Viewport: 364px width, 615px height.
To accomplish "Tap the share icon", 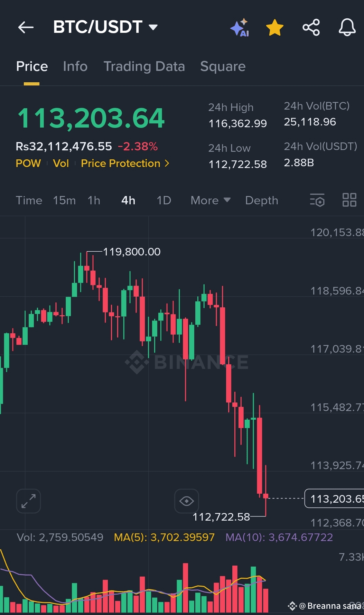I will (x=311, y=28).
